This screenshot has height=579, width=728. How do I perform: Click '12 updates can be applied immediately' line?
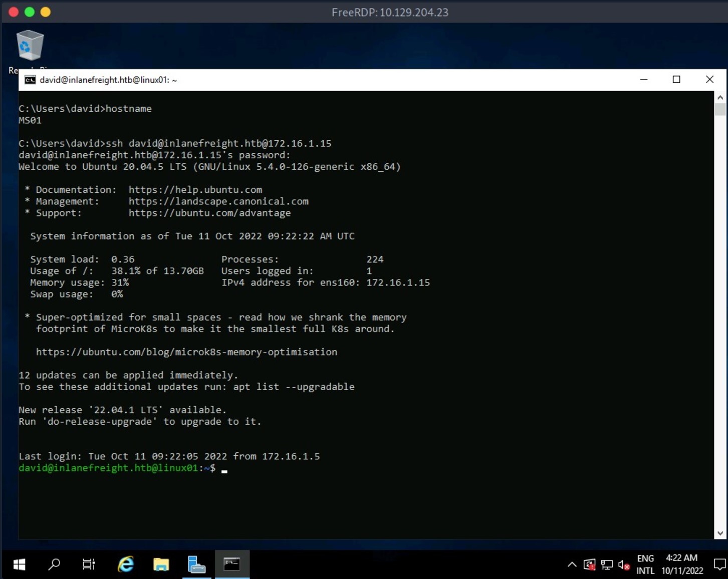click(x=128, y=375)
